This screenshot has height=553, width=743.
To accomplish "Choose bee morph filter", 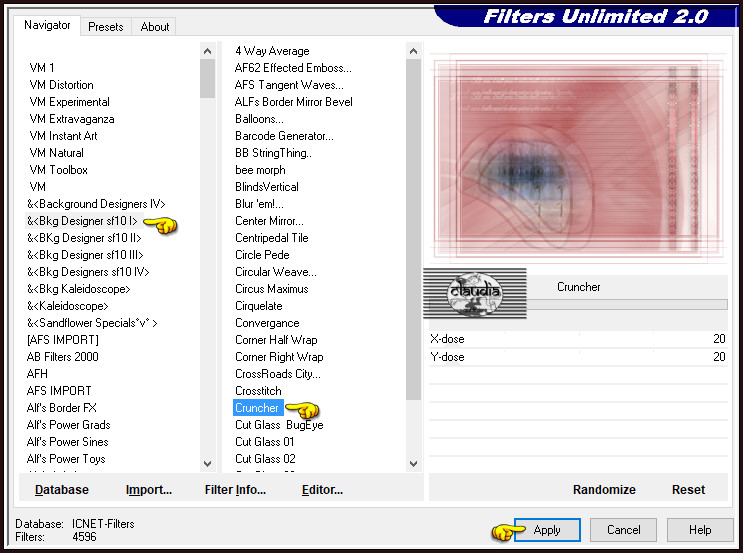I will (x=260, y=170).
